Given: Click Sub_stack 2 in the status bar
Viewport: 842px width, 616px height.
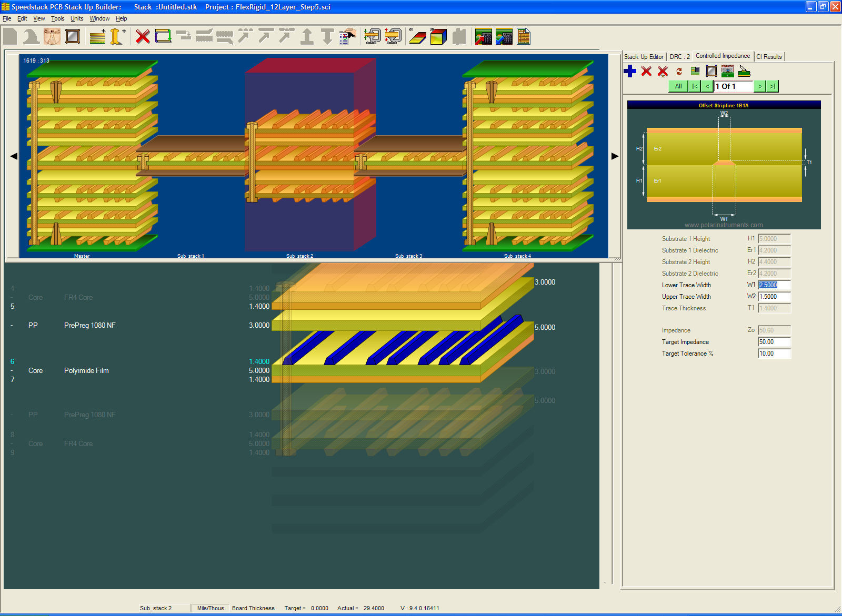Looking at the screenshot, I should 164,608.
